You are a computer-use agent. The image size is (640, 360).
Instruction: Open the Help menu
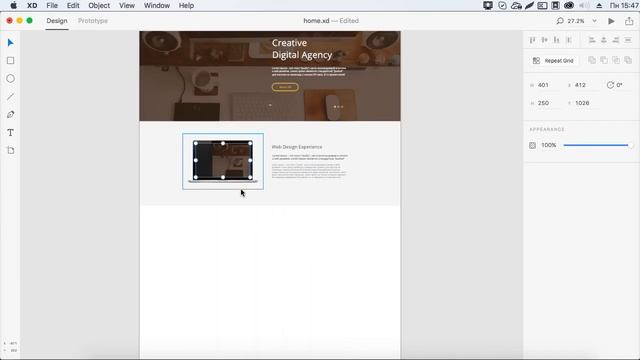(186, 6)
